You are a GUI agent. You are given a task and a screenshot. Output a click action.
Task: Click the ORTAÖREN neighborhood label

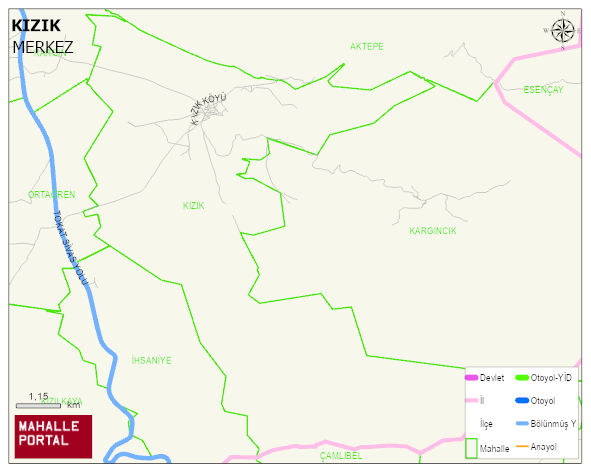[x=52, y=195]
